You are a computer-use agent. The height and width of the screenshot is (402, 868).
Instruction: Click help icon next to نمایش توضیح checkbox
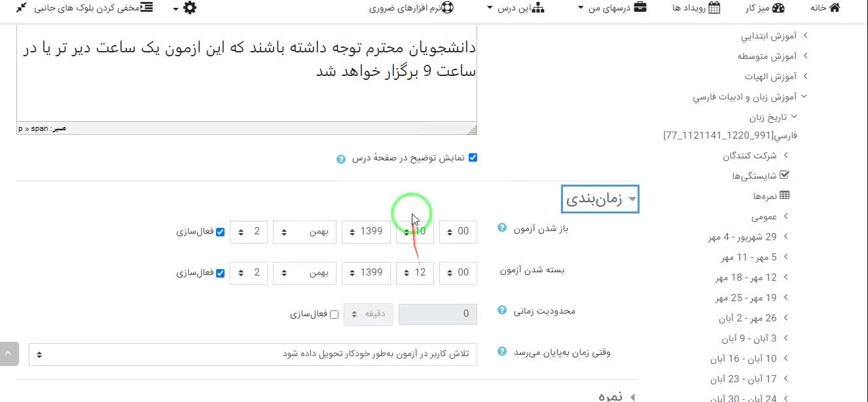click(x=340, y=159)
